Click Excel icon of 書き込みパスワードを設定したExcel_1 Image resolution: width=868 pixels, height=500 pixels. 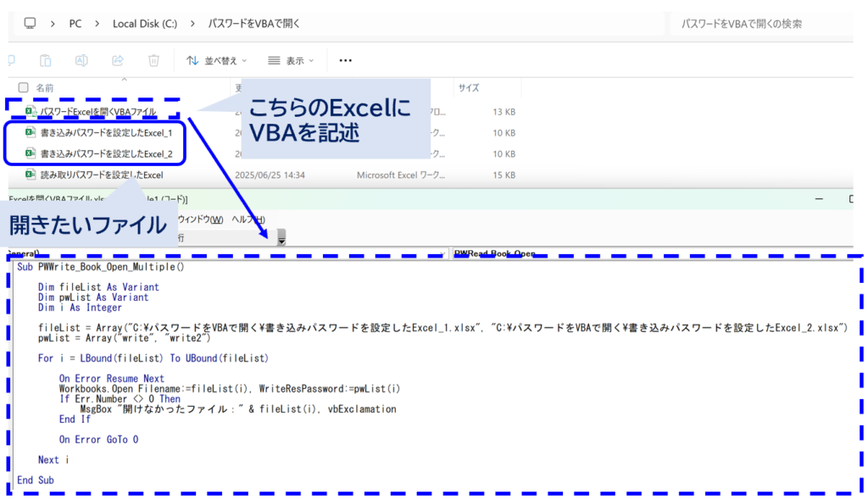point(31,132)
